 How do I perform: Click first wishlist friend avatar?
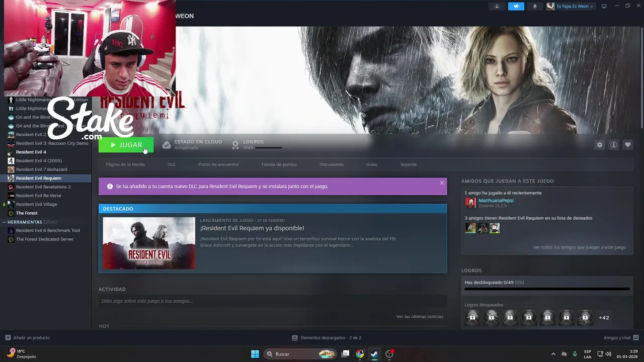(470, 228)
